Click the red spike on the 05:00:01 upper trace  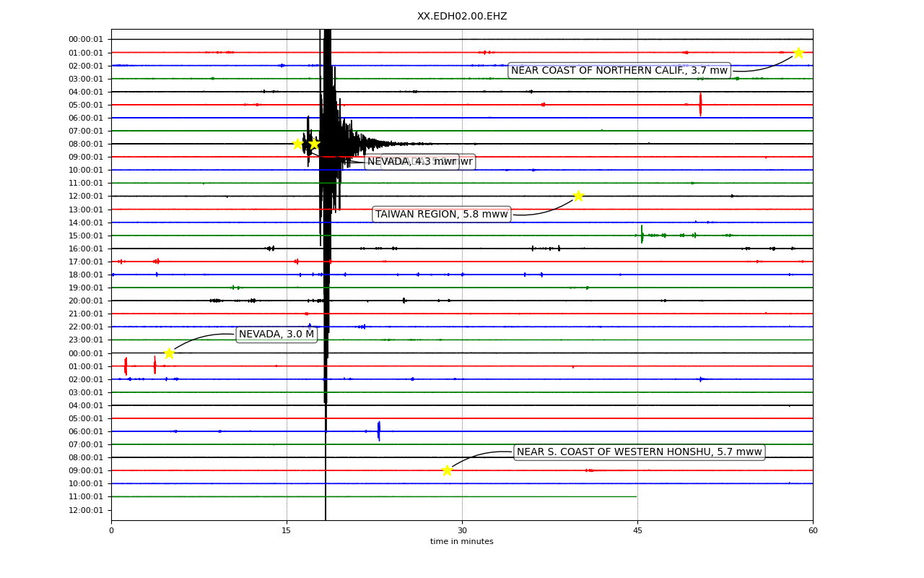point(700,104)
